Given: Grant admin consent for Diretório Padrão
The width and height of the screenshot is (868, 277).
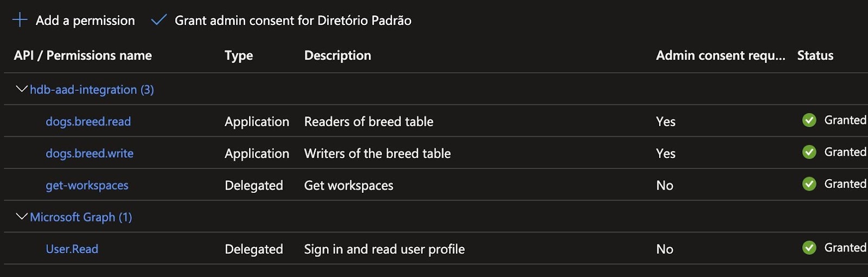Looking at the screenshot, I should tap(292, 21).
